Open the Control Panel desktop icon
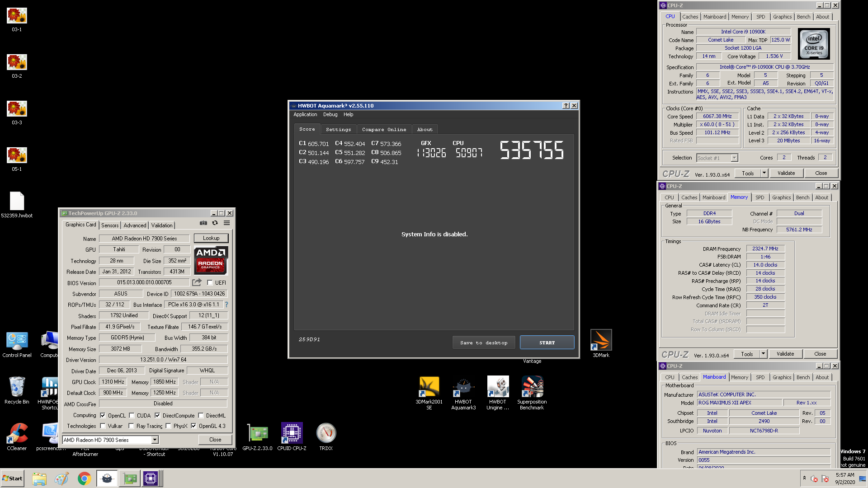Screen dimensions: 868x488 coord(17,344)
